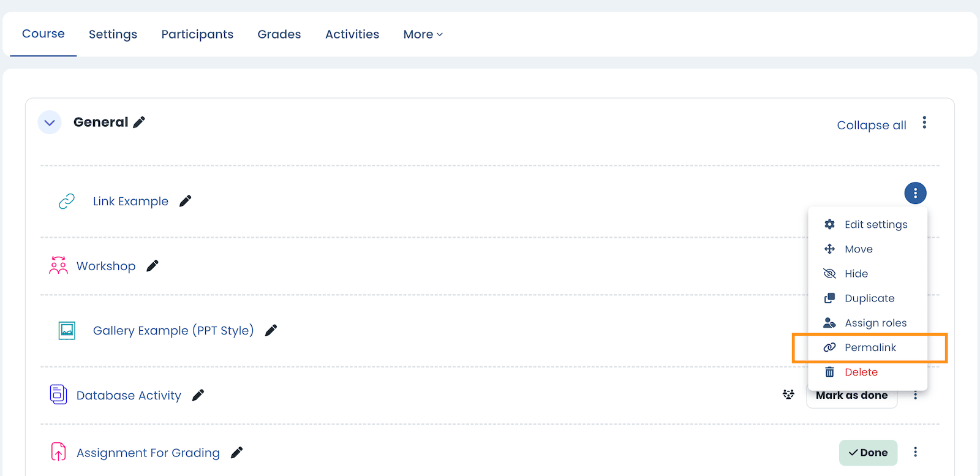Click pencil icon beside Gallery Example

click(271, 330)
